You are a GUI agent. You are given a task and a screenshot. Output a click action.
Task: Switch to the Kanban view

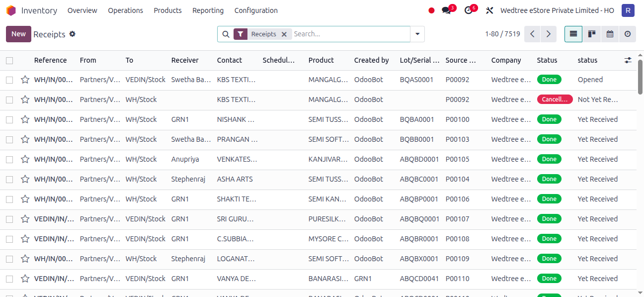[x=591, y=34]
